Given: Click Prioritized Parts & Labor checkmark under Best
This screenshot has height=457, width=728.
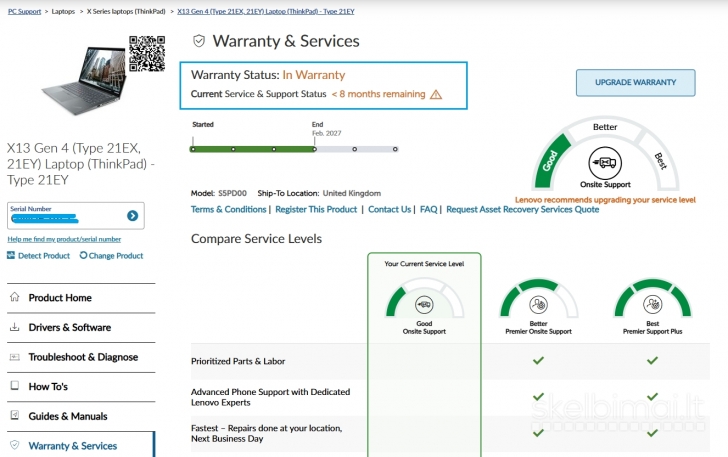Looking at the screenshot, I should [652, 360].
